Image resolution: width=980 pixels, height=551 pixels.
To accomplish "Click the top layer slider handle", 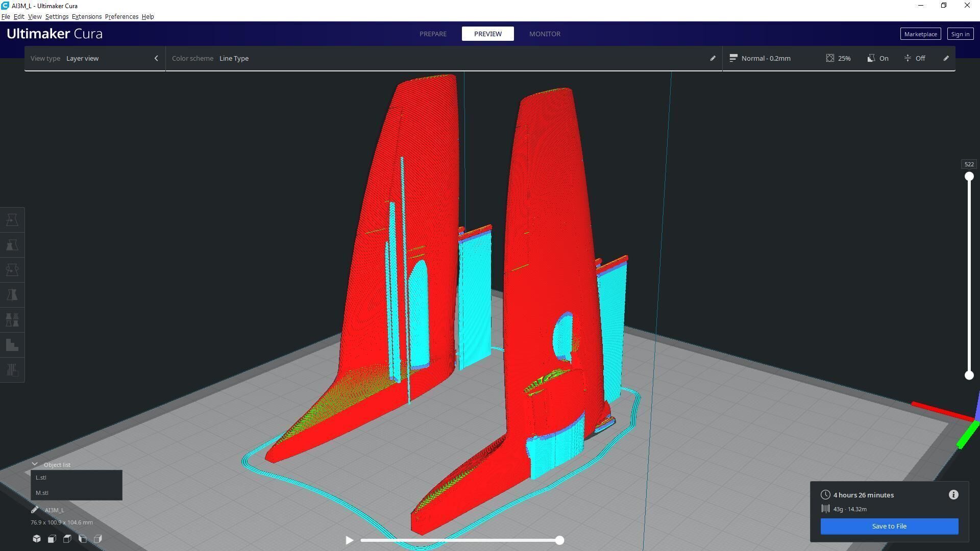I will tap(969, 177).
